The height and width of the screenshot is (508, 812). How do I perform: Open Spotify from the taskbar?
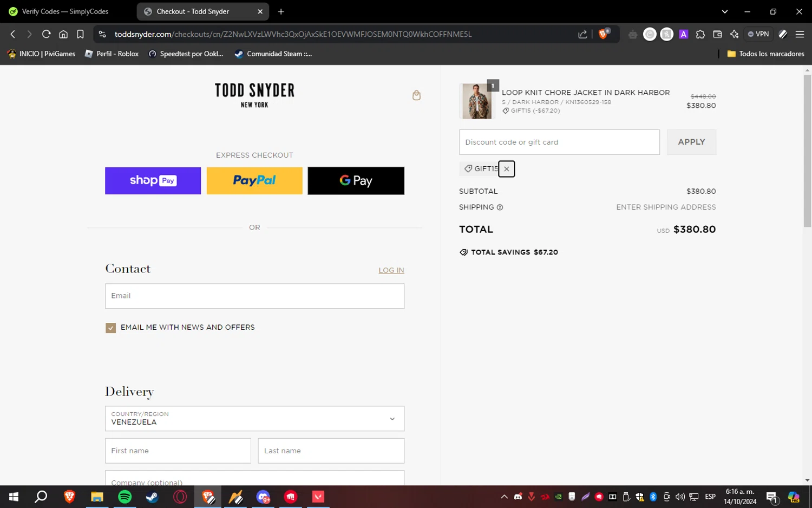coord(125,497)
